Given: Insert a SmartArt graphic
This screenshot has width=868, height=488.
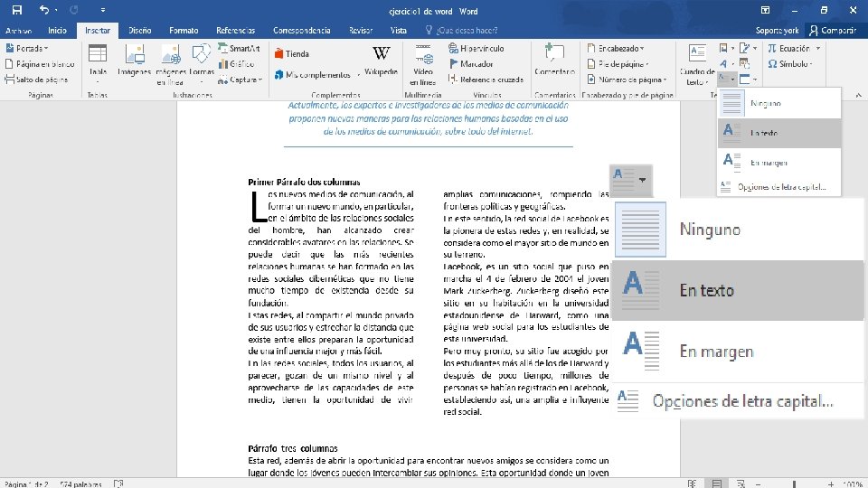Looking at the screenshot, I should [x=239, y=48].
